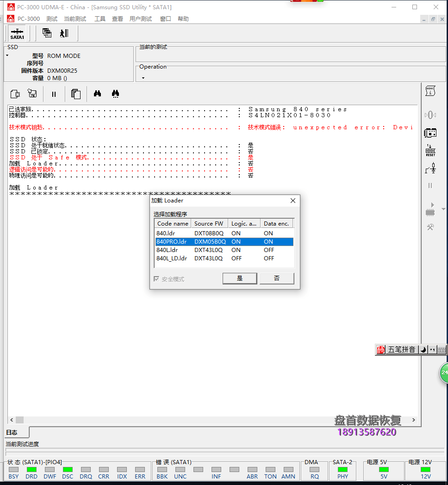The height and width of the screenshot is (485, 448).
Task: Sort by Data enc. column header
Action: 276,224
